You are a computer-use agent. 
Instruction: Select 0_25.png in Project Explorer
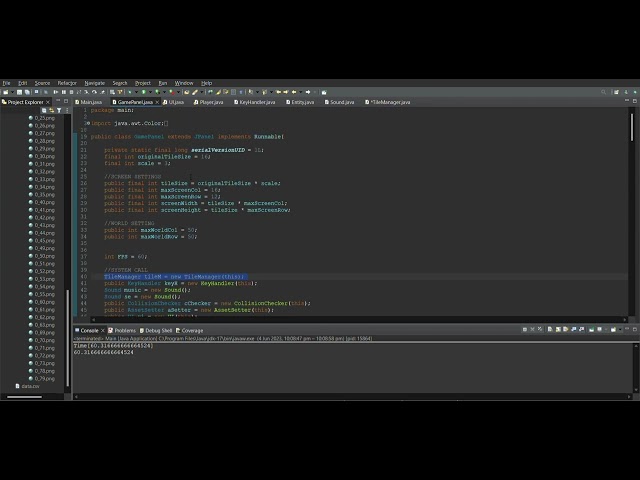(x=42, y=118)
